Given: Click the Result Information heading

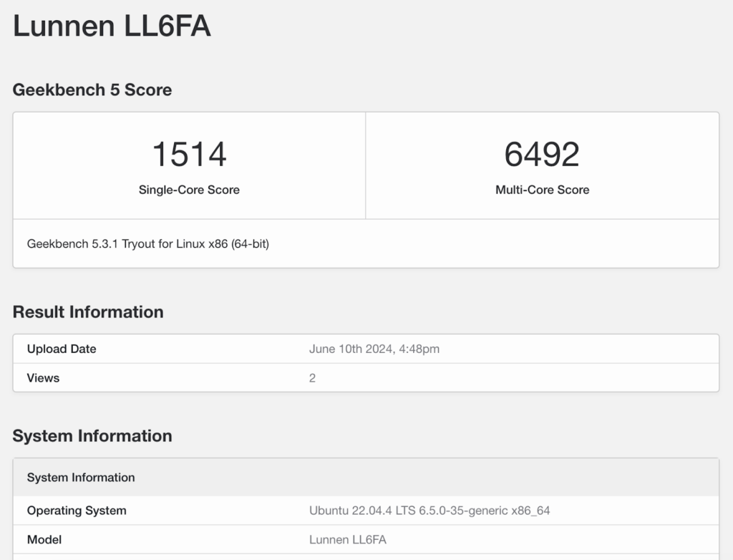Looking at the screenshot, I should pyautogui.click(x=88, y=312).
